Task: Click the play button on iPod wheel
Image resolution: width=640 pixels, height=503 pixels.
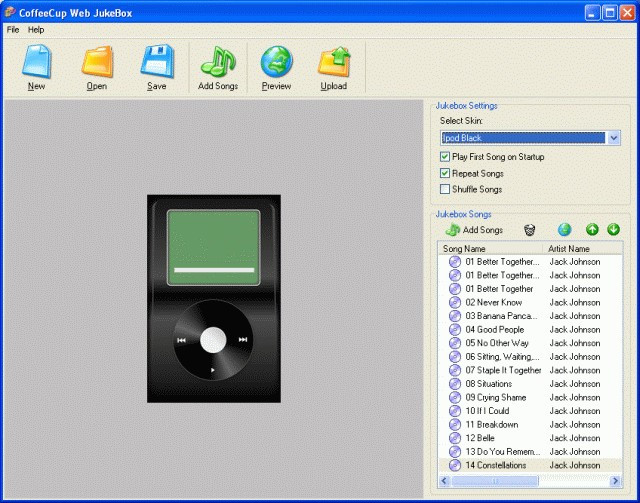Action: pos(213,370)
